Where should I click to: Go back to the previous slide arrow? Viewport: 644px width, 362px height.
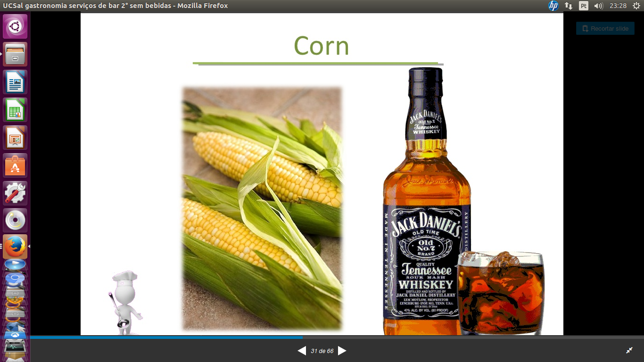point(302,351)
